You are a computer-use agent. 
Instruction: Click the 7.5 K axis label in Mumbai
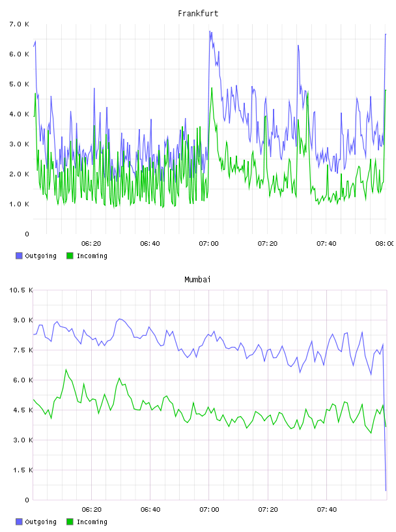(23, 350)
